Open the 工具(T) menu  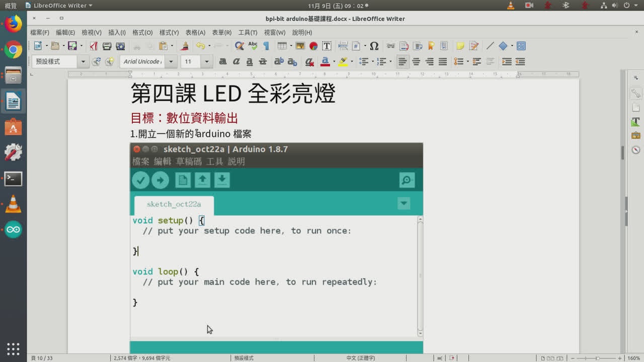(x=248, y=32)
